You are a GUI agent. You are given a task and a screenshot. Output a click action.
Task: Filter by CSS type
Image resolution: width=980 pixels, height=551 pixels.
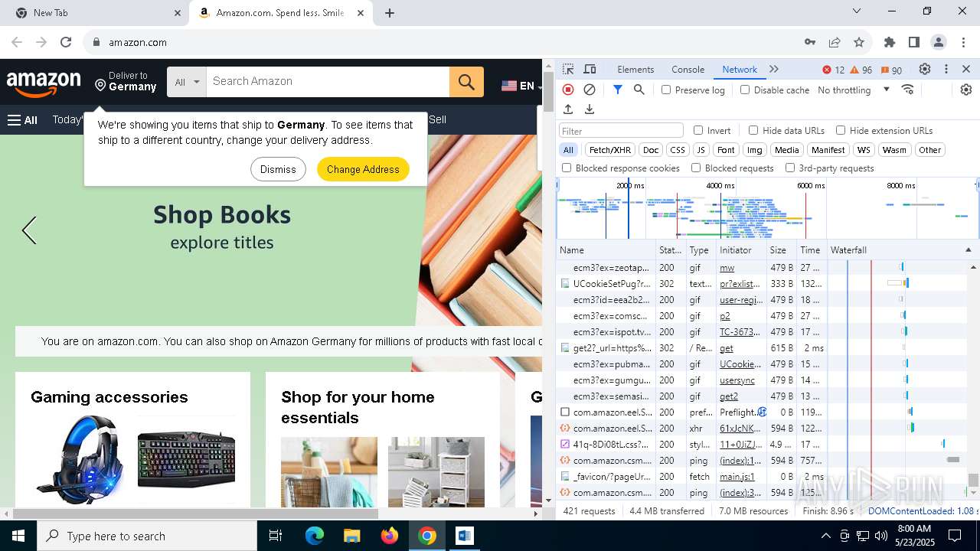tap(677, 150)
